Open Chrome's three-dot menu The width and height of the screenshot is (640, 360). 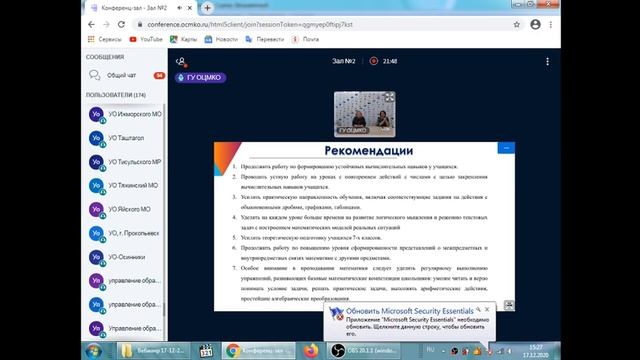[551, 24]
